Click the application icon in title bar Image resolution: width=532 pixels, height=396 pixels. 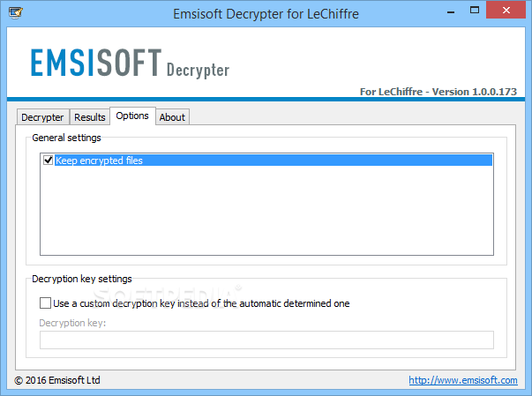(x=16, y=13)
